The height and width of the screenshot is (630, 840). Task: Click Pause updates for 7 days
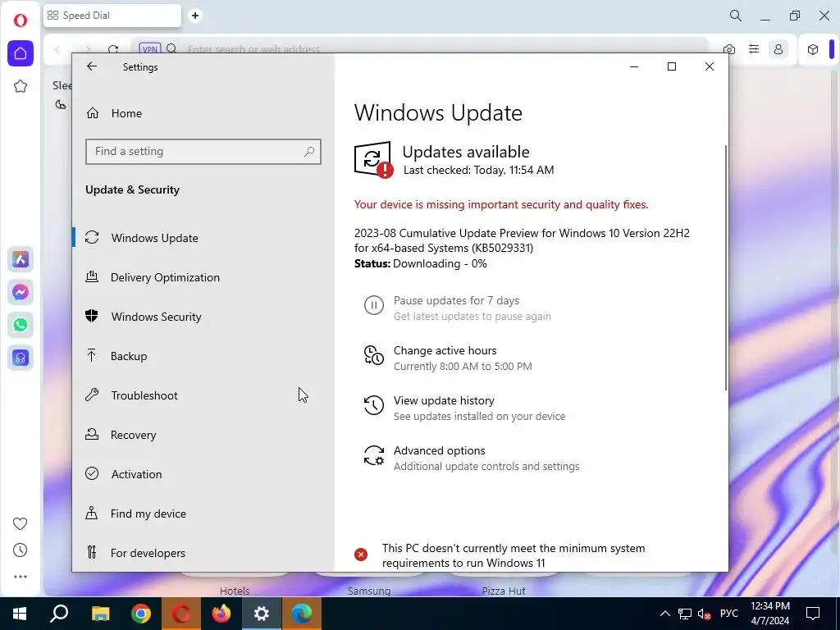456,300
